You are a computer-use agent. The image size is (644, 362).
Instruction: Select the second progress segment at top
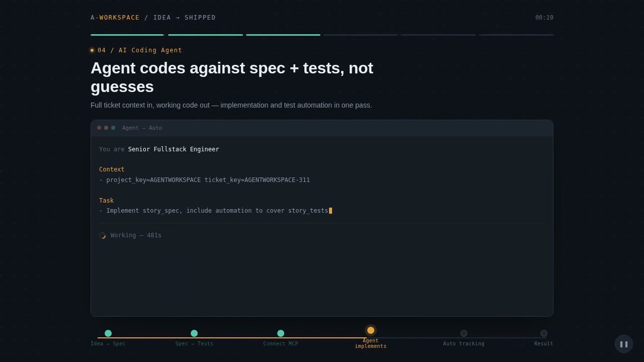click(x=205, y=35)
